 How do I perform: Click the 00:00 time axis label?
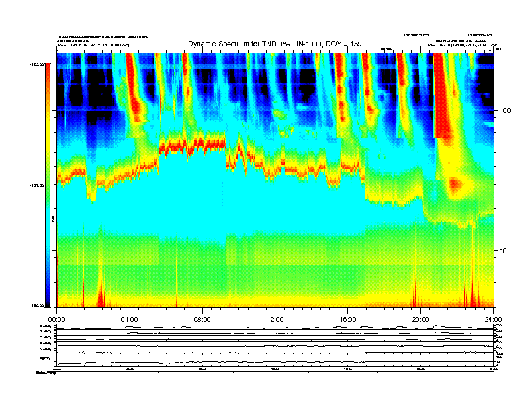click(x=56, y=320)
